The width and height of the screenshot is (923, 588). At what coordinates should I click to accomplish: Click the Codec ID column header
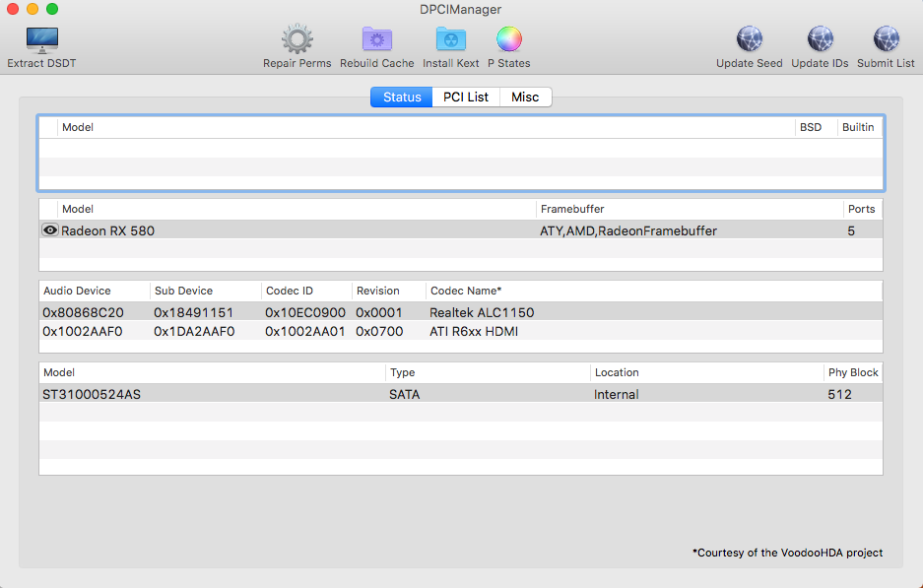306,291
